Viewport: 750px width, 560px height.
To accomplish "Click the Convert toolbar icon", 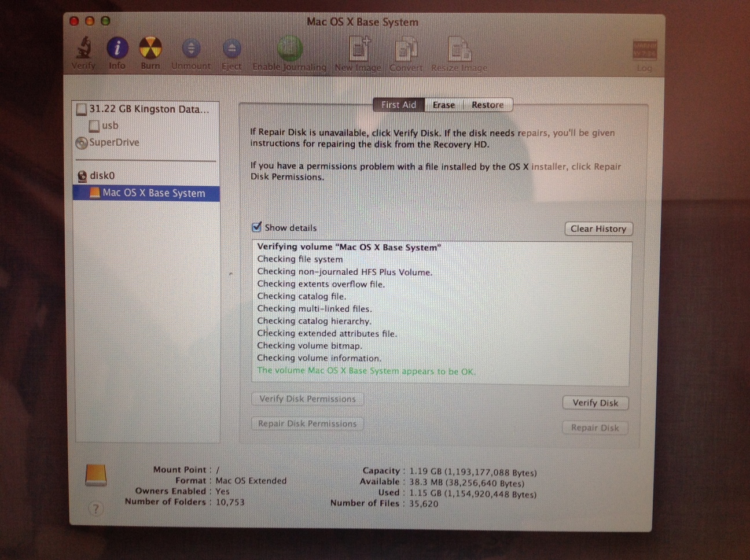I will click(406, 49).
